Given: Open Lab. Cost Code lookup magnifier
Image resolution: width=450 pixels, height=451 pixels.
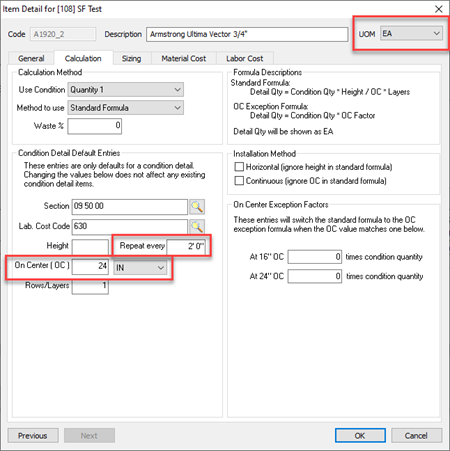Looking at the screenshot, I should tap(197, 227).
